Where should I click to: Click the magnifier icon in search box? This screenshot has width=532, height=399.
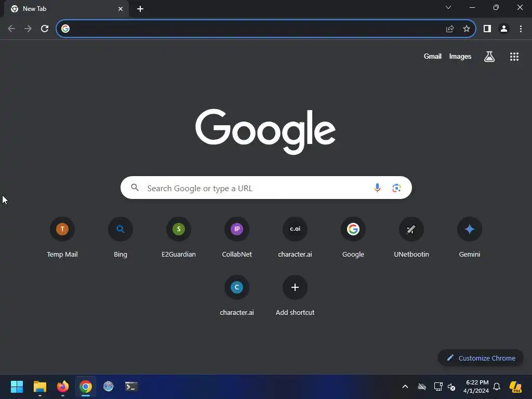point(135,187)
